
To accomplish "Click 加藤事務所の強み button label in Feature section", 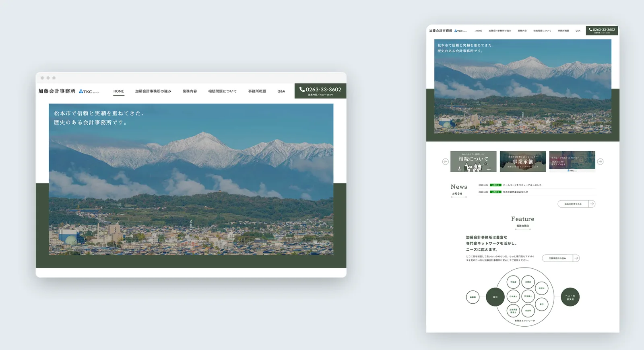I will (557, 258).
